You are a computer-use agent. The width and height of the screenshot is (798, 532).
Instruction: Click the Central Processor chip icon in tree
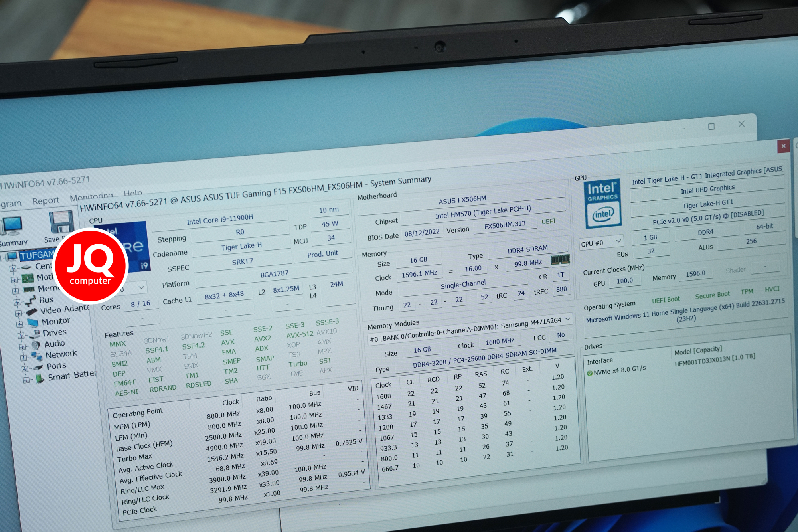(26, 267)
